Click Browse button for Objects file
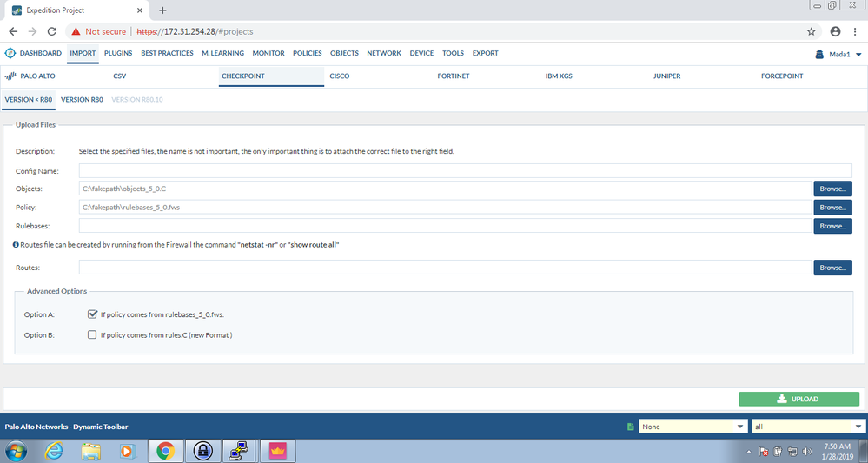 pos(832,189)
